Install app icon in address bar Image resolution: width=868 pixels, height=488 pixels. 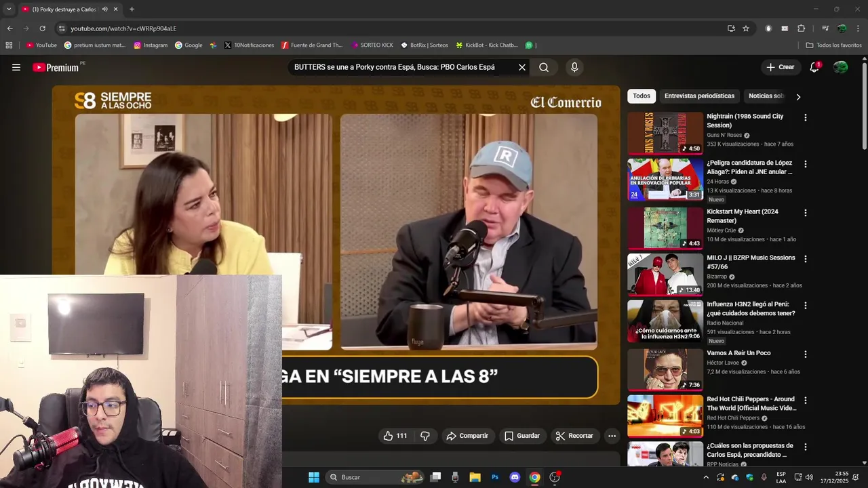[x=731, y=28]
